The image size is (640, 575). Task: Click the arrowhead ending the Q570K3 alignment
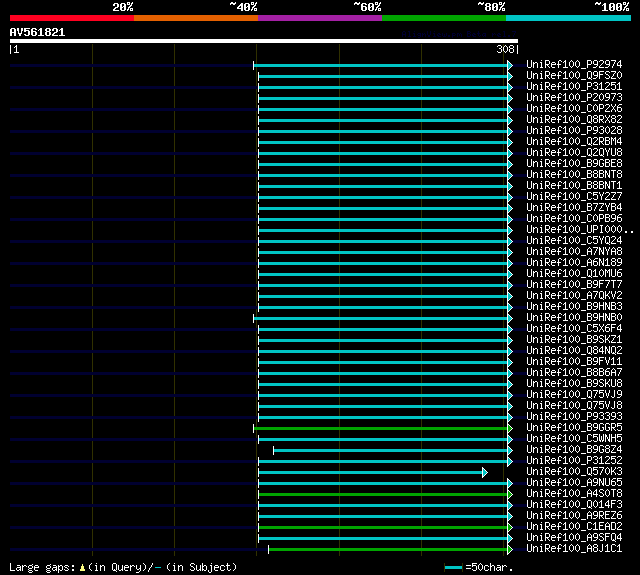point(484,473)
